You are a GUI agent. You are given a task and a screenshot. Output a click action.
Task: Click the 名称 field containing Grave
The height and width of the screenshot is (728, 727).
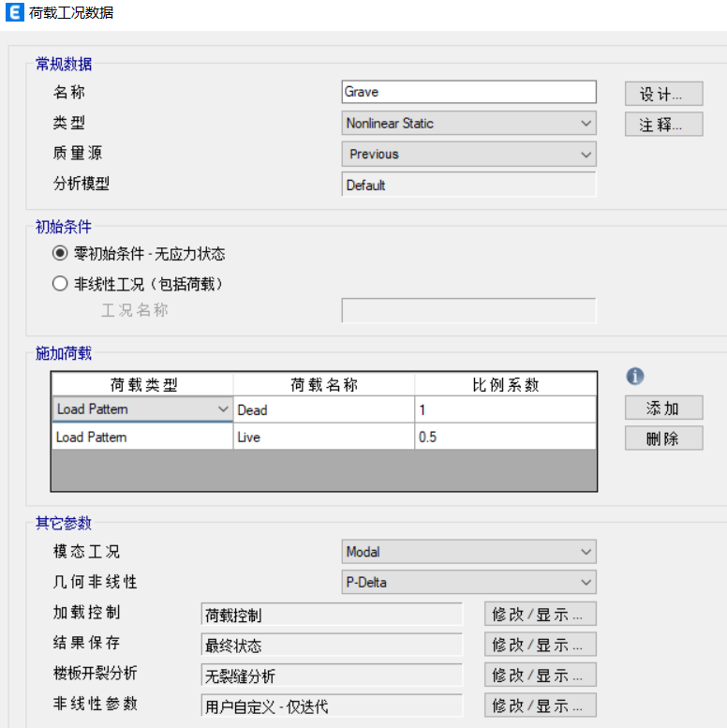(469, 92)
